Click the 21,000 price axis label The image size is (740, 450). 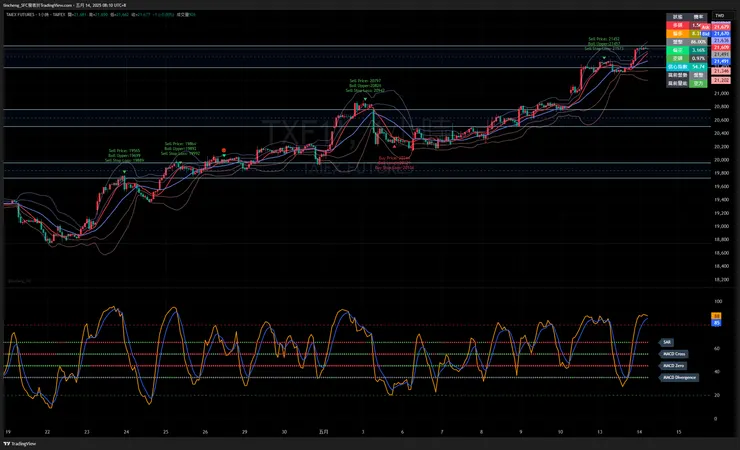(721, 93)
